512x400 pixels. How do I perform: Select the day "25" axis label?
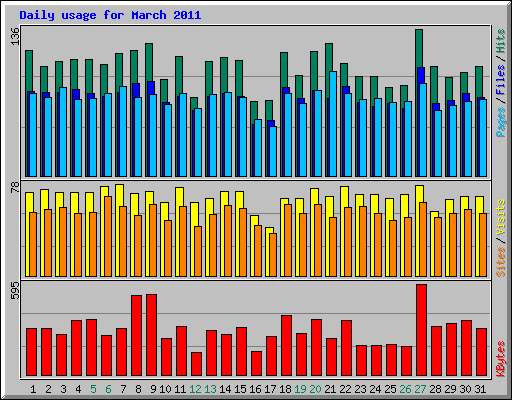(390, 389)
